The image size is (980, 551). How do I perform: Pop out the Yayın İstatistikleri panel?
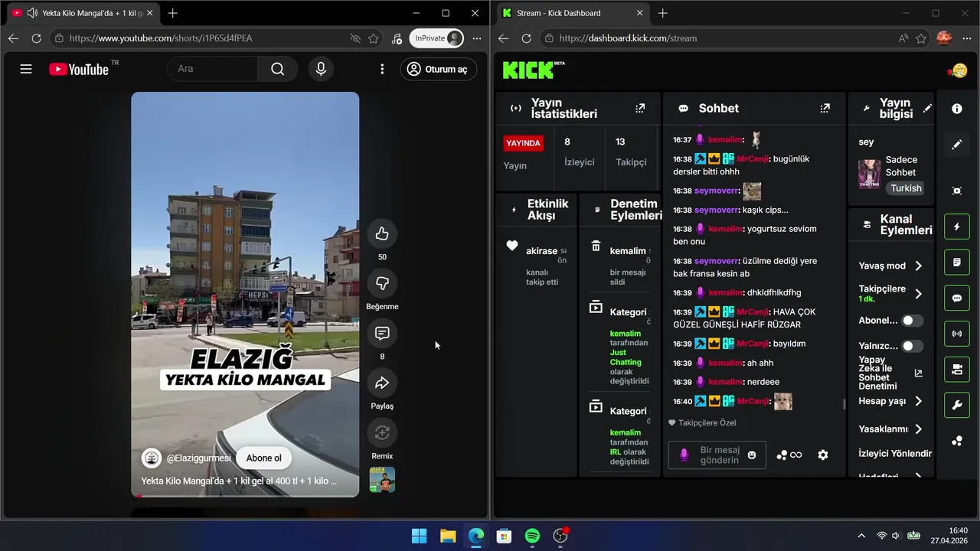(640, 108)
